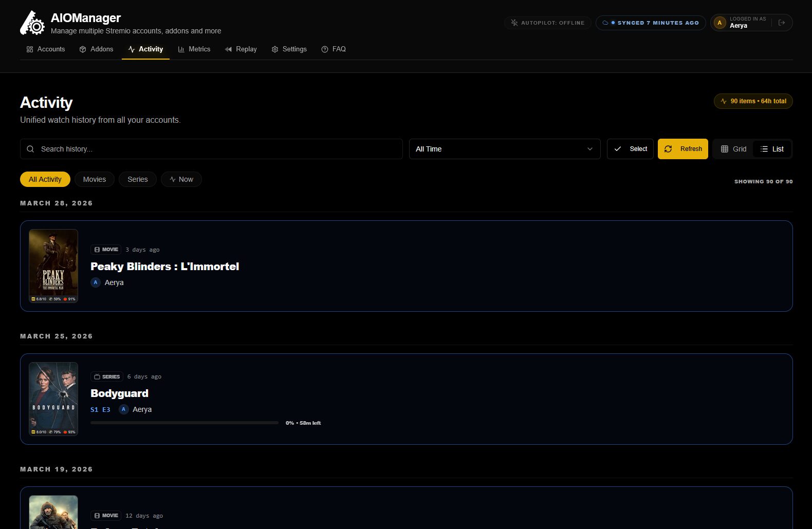Viewport: 812px width, 529px height.
Task: Click the Aerya name in the Bodyguard row
Action: coord(142,409)
